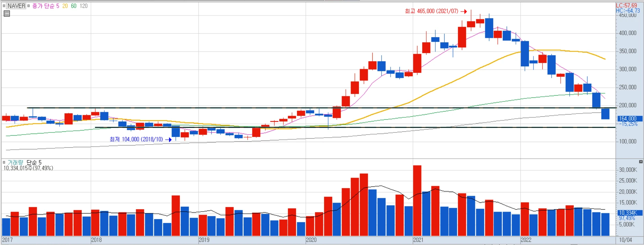644x245 pixels.
Task: Select the 20 moving average label
Action: click(x=65, y=6)
